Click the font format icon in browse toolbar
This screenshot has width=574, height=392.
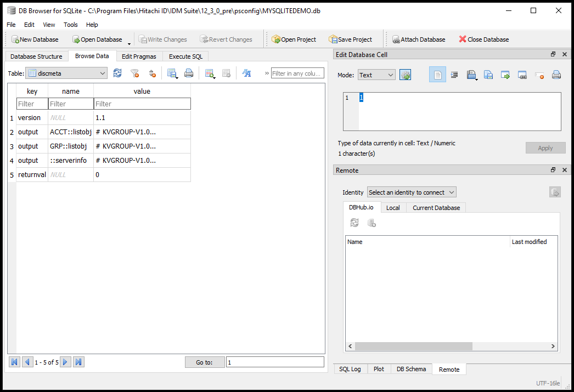click(246, 73)
